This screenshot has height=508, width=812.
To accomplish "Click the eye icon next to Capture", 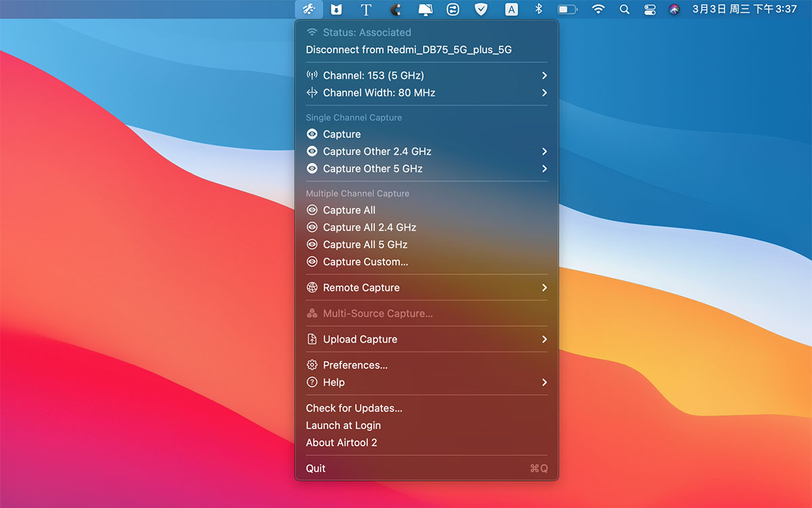I will pyautogui.click(x=312, y=134).
